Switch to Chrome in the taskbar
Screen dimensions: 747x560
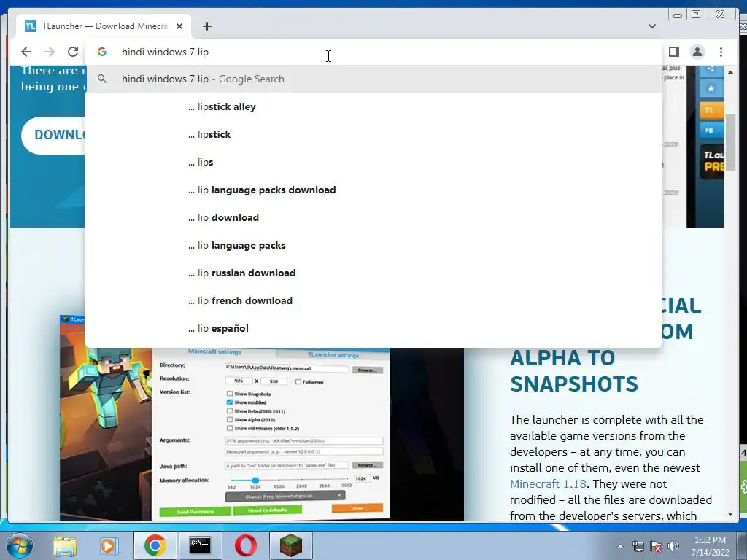pyautogui.click(x=155, y=545)
